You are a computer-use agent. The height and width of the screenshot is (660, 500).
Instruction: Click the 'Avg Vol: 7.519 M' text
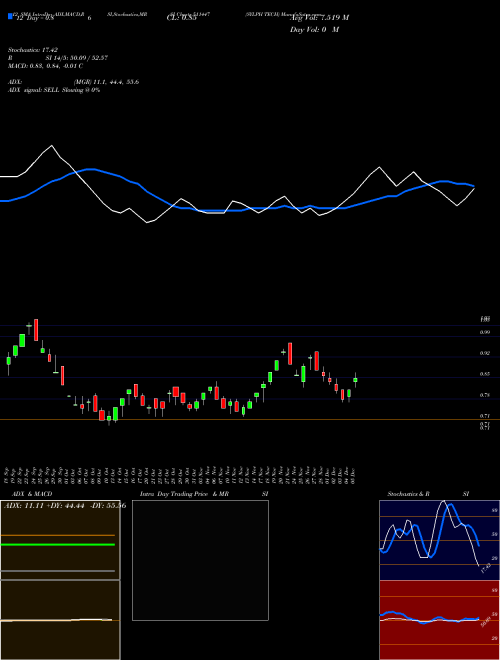click(319, 18)
